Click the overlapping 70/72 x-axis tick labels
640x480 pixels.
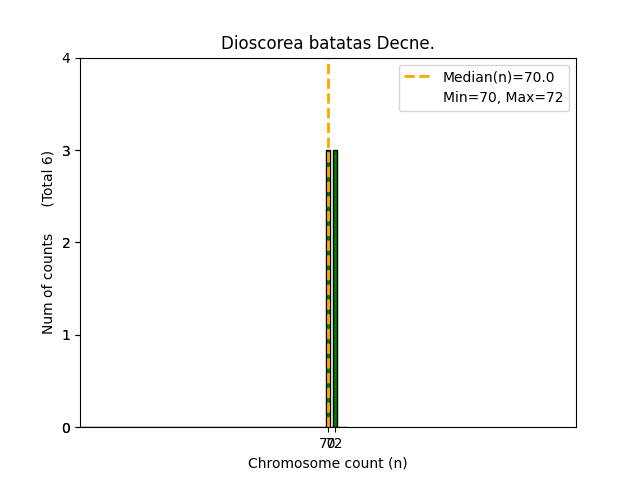click(331, 443)
